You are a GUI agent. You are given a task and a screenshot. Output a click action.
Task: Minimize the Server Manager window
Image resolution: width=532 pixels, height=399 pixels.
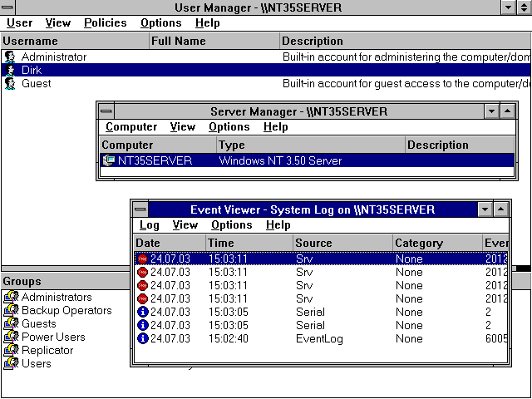[491, 111]
